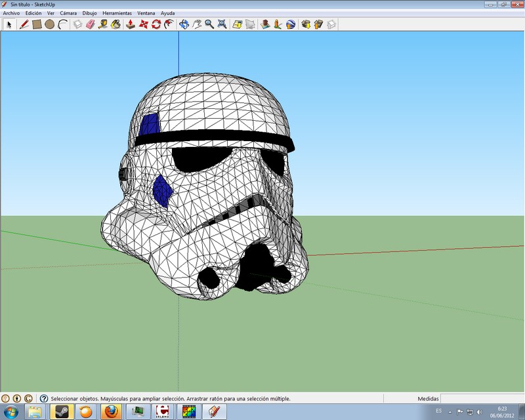Click the Share Model icon
This screenshot has height=420, width=525.
(318, 24)
